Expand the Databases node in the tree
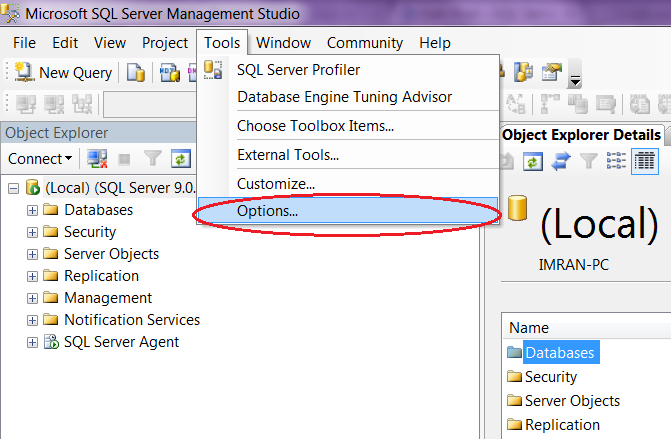This screenshot has width=671, height=439. pyautogui.click(x=32, y=210)
